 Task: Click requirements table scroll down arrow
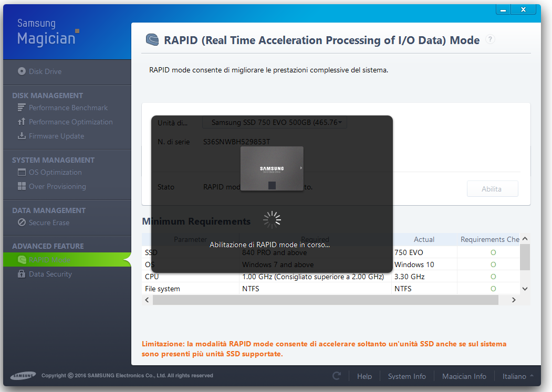point(525,289)
